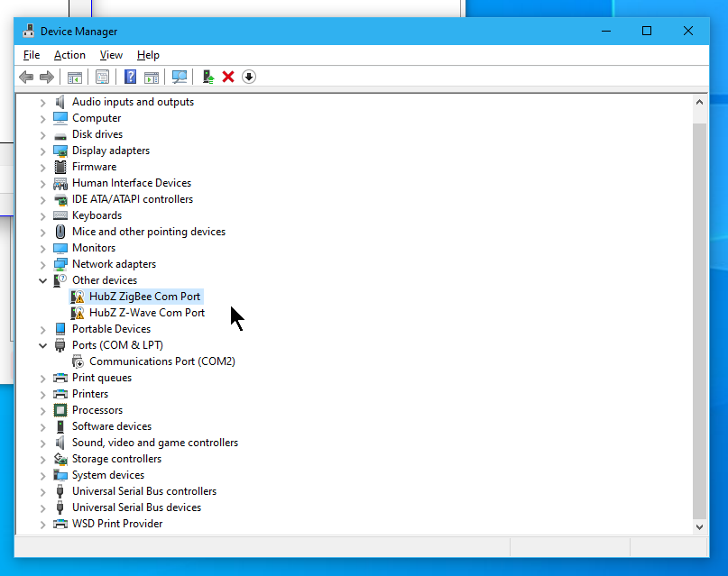The image size is (728, 576).
Task: Click the scrollbar down arrow
Action: click(700, 526)
